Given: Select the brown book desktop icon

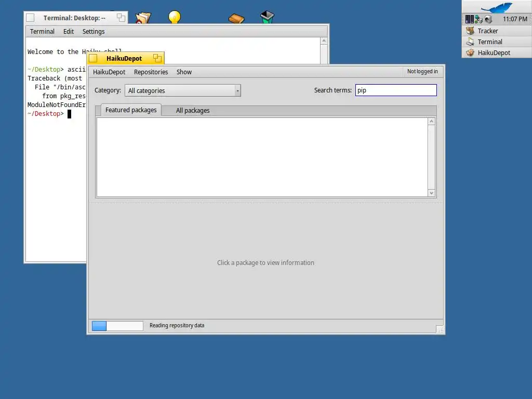Looking at the screenshot, I should coord(236,18).
